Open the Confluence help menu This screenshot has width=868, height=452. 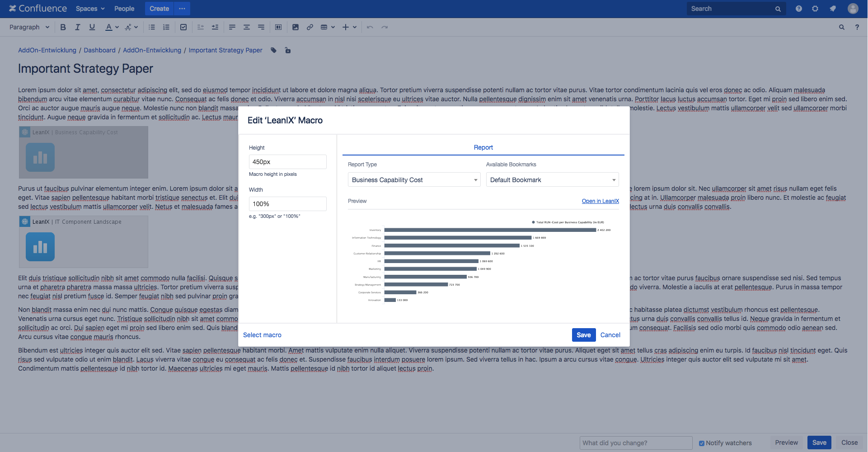[x=799, y=9]
